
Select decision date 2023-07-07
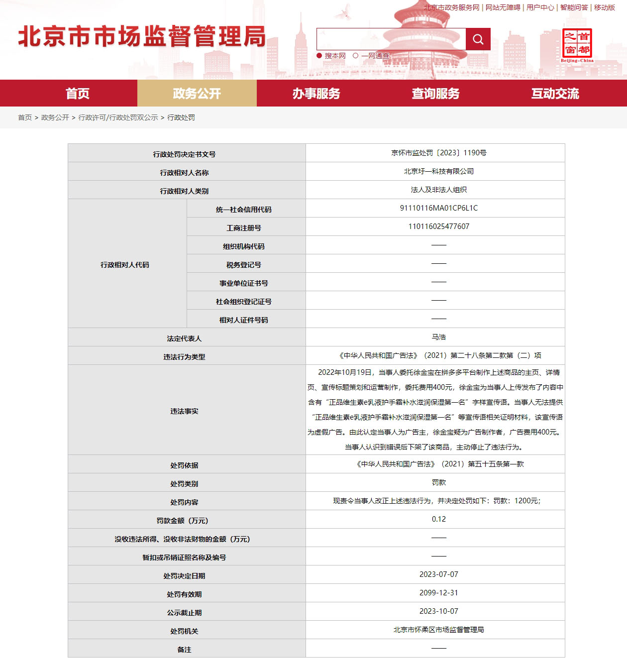click(439, 574)
